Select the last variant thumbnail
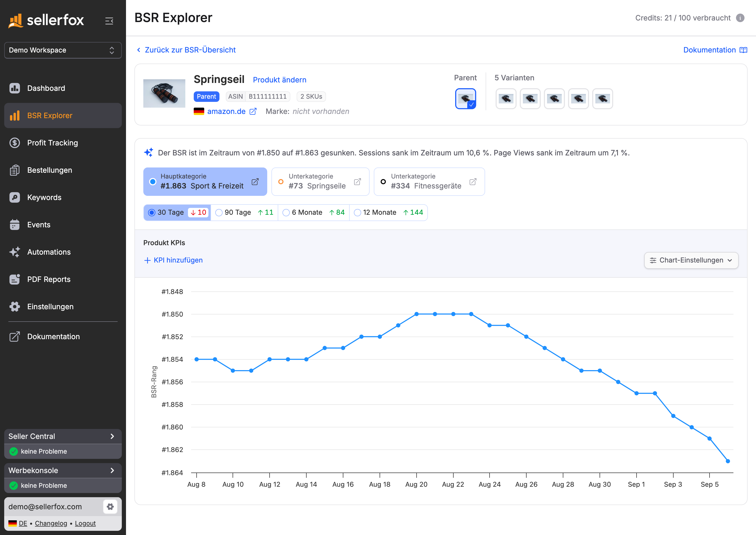 click(602, 99)
